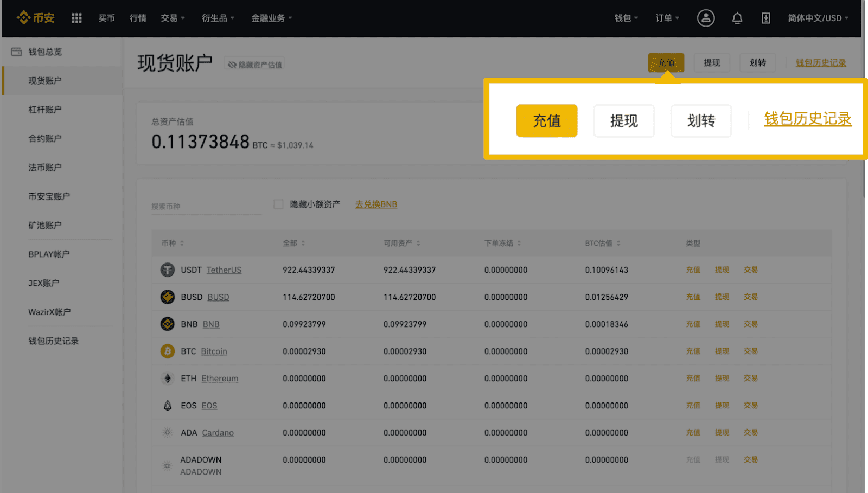The image size is (868, 493).
Task: Click 充值 in the USDT row
Action: [693, 270]
